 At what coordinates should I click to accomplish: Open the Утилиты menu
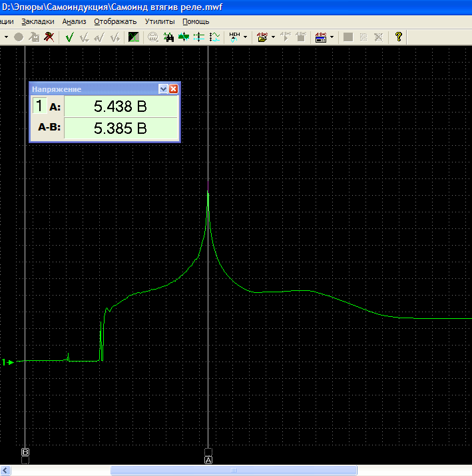point(160,21)
